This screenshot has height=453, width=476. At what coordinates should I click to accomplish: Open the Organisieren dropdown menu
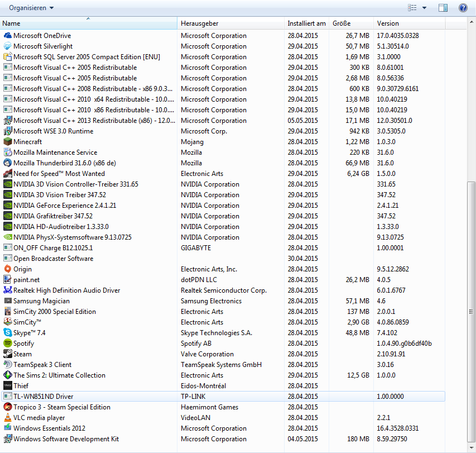pyautogui.click(x=31, y=8)
